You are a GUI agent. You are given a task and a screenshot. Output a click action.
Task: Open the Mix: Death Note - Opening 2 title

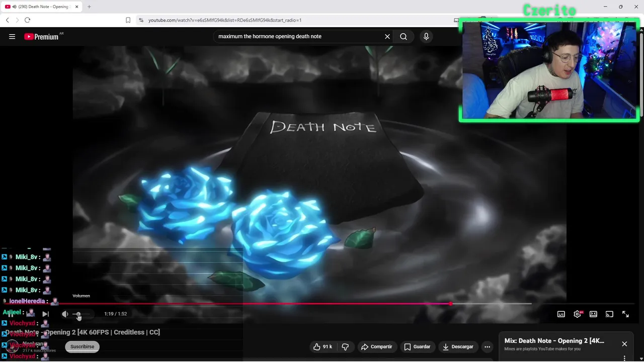point(554,341)
